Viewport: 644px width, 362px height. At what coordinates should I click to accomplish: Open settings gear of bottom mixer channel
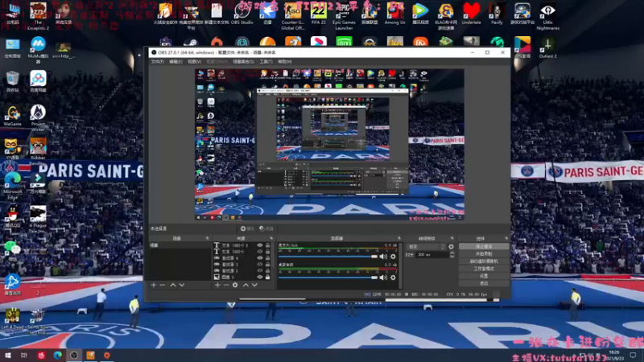[393, 278]
